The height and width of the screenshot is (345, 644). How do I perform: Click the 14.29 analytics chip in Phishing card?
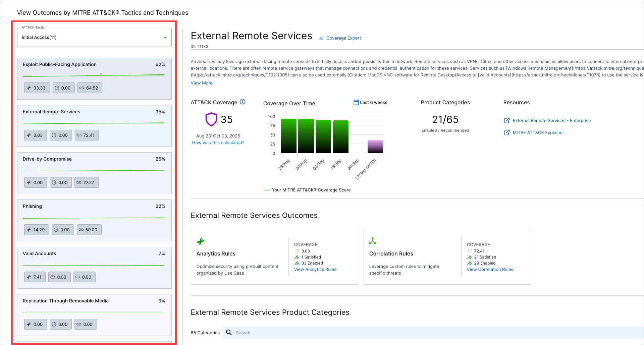pyautogui.click(x=37, y=230)
